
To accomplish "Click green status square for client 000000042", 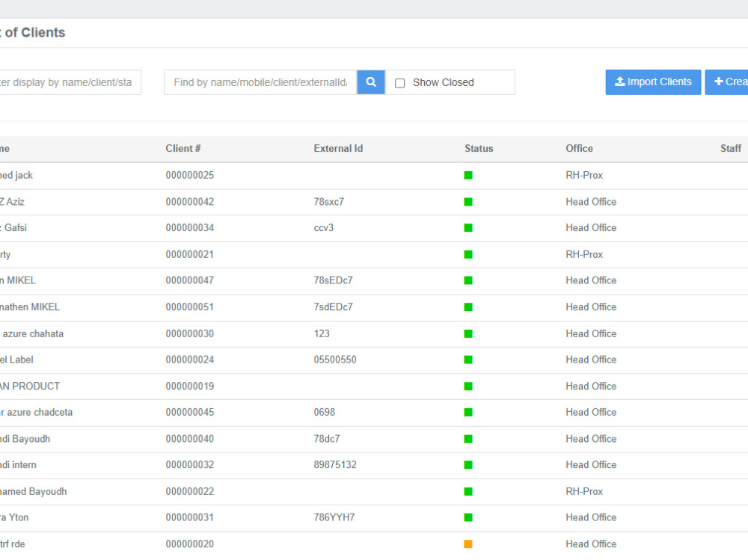I will point(468,202).
